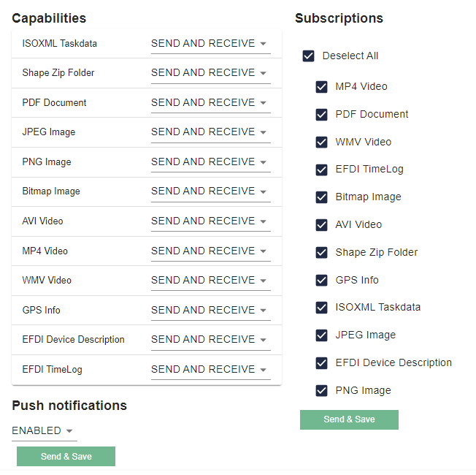Uncheck the Deselect All checkbox
Viewport: 476px width, 475px height.
click(308, 56)
